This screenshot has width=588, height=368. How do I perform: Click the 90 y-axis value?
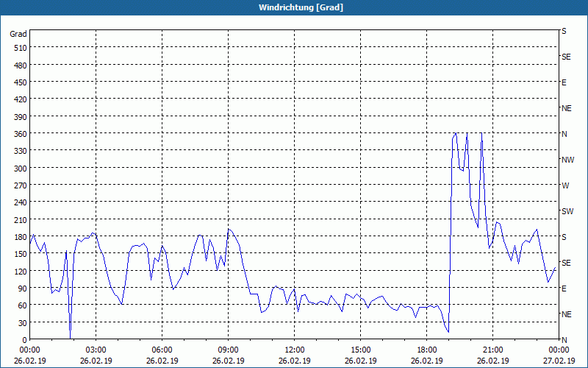tap(23, 289)
